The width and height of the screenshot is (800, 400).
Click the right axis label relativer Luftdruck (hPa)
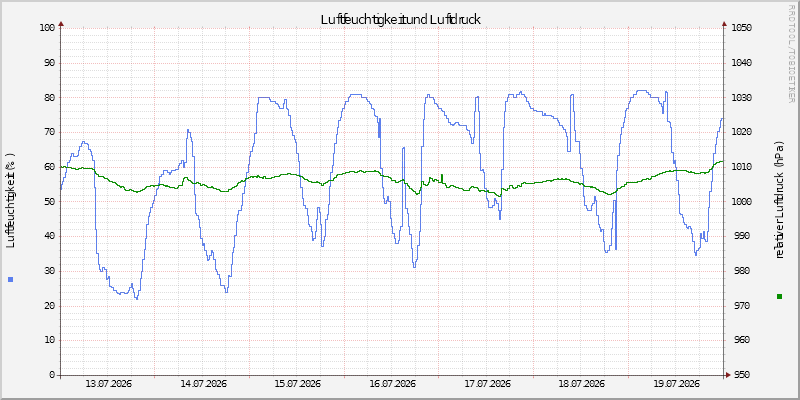779,200
